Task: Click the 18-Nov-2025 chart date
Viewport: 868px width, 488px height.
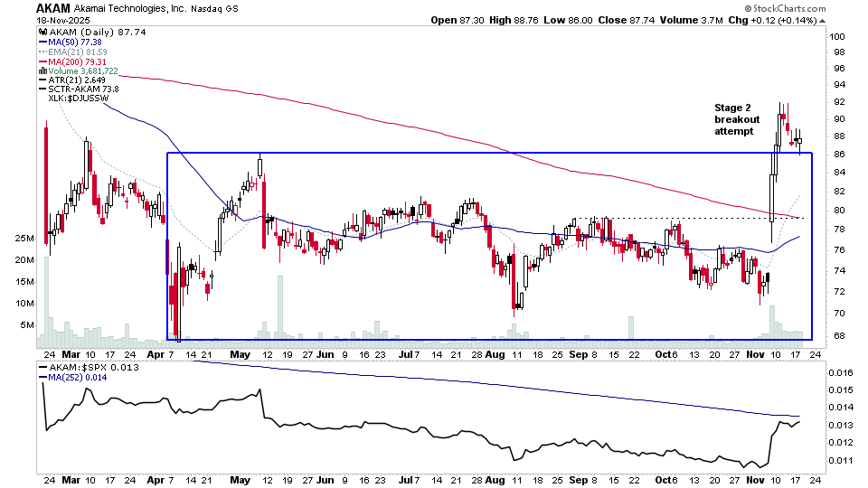Action: coord(62,21)
